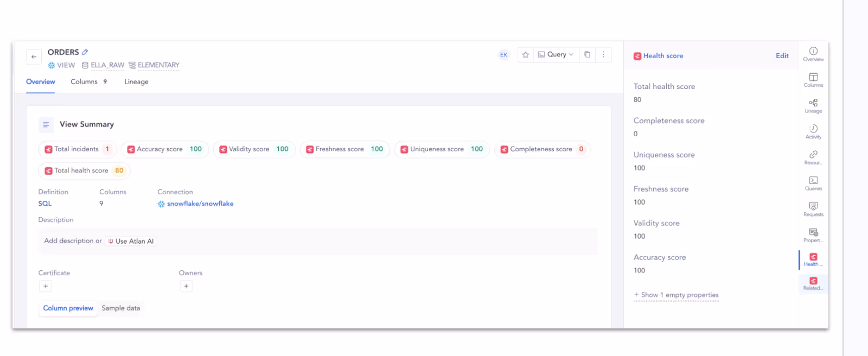Viewport: 868px width, 356px height.
Task: Open the Requests sidebar icon
Action: point(813,209)
